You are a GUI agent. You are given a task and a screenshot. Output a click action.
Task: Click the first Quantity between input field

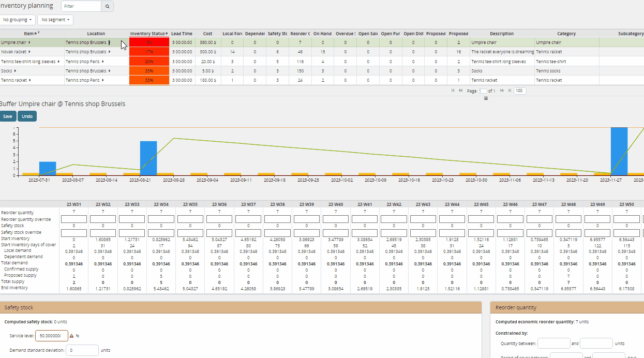(554, 343)
